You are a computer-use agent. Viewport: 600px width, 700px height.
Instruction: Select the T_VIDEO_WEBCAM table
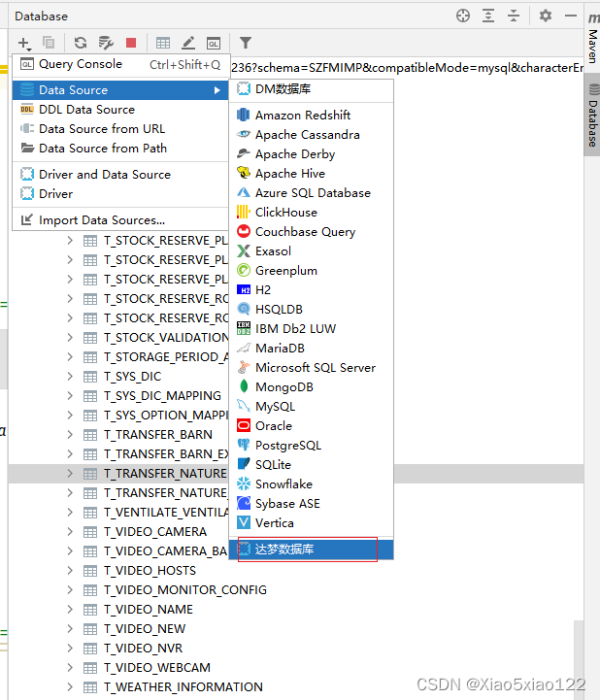tap(157, 668)
